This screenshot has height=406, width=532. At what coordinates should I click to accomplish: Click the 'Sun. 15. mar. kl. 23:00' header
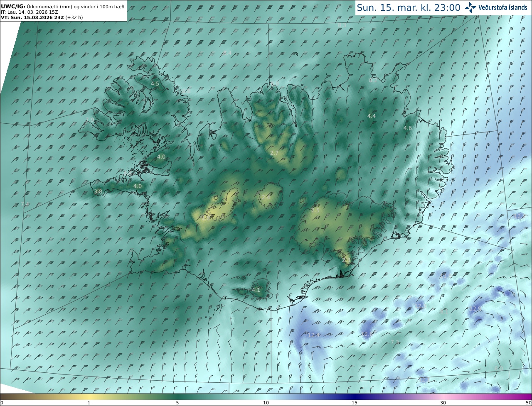(409, 7)
